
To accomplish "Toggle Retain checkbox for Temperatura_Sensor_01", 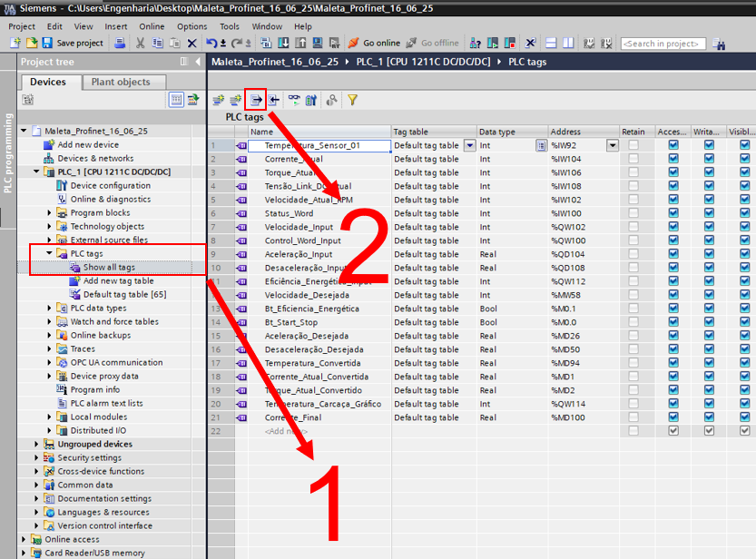I will (x=633, y=145).
